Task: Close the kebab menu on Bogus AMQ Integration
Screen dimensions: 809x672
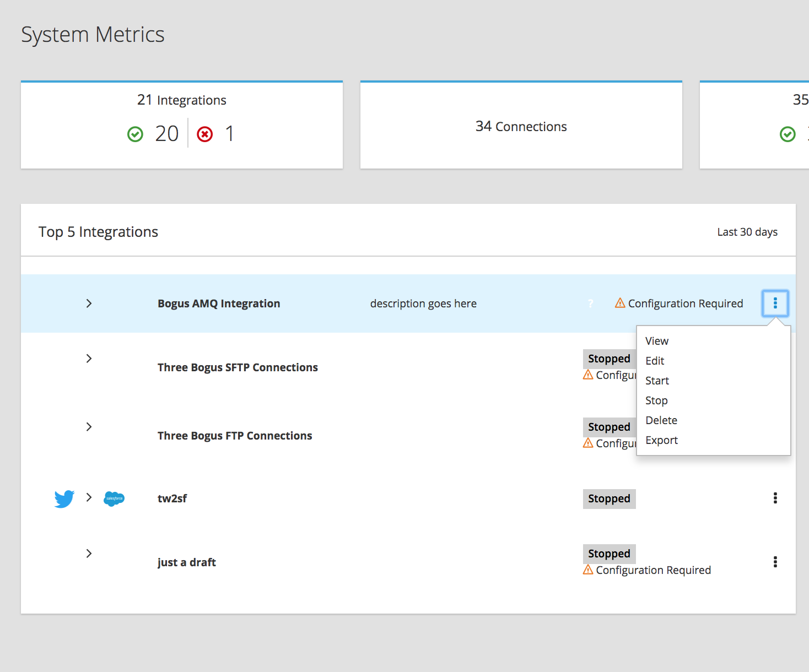Action: (x=775, y=303)
